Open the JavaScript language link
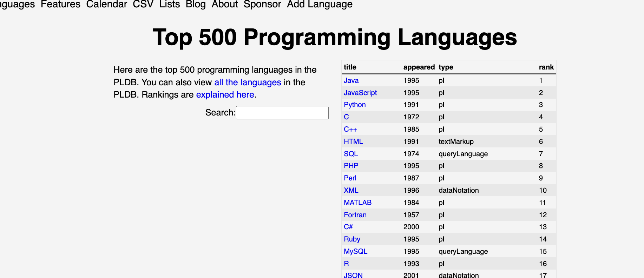 (360, 93)
